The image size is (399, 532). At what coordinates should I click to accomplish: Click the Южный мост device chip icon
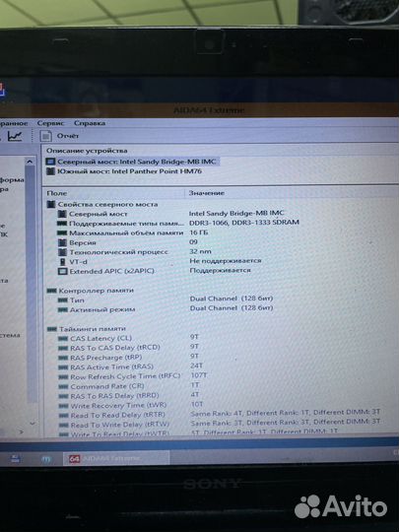click(50, 171)
